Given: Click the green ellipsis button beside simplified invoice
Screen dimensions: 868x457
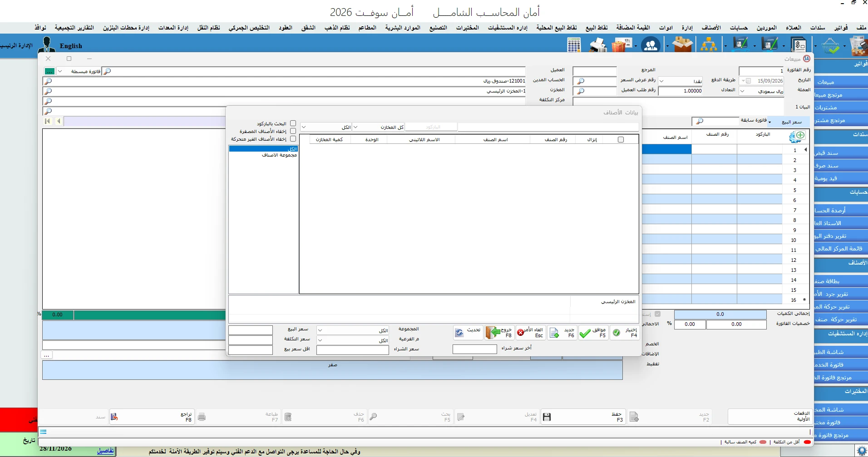Looking at the screenshot, I should click(x=49, y=71).
